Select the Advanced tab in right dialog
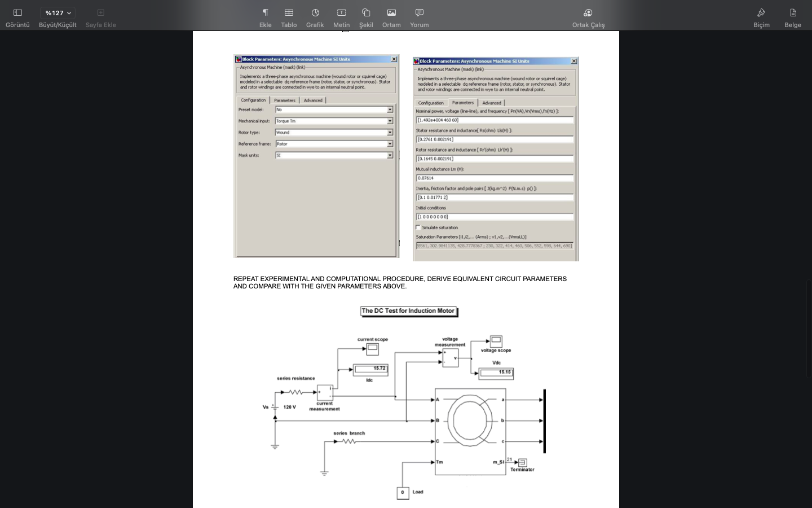This screenshot has height=508, width=812. coord(492,103)
